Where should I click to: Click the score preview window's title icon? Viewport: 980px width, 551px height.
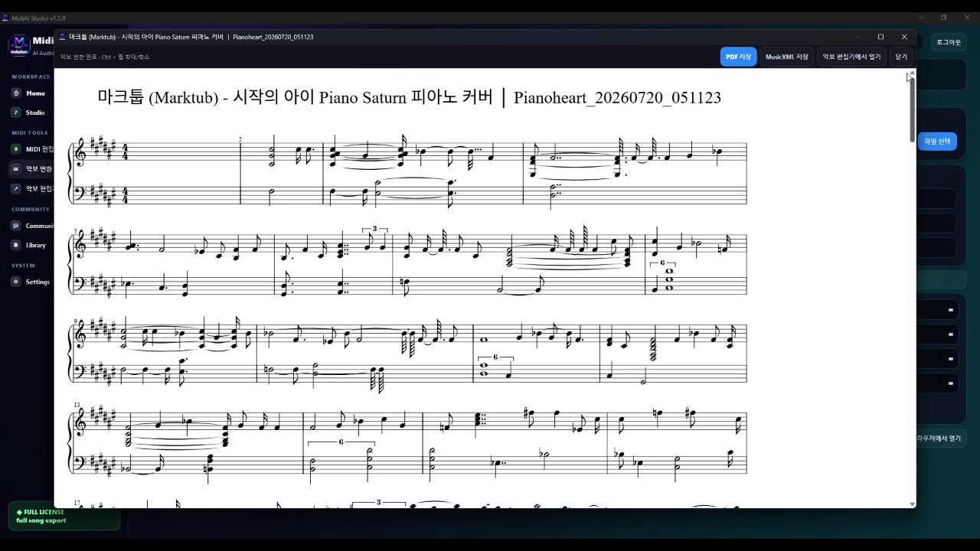pos(63,37)
